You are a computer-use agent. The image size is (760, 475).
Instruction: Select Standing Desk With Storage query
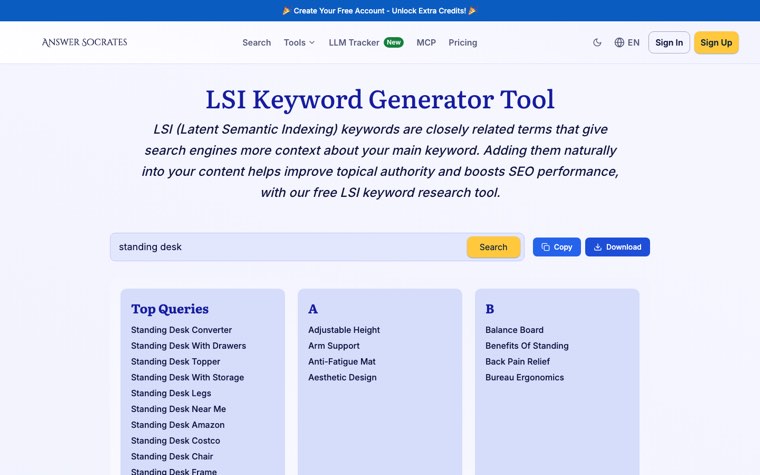pos(188,378)
